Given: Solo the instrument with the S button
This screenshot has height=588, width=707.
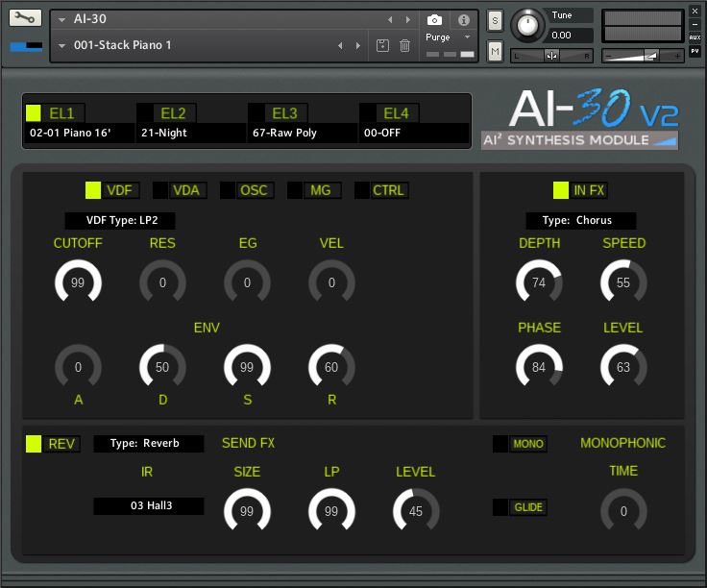Looking at the screenshot, I should point(495,21).
